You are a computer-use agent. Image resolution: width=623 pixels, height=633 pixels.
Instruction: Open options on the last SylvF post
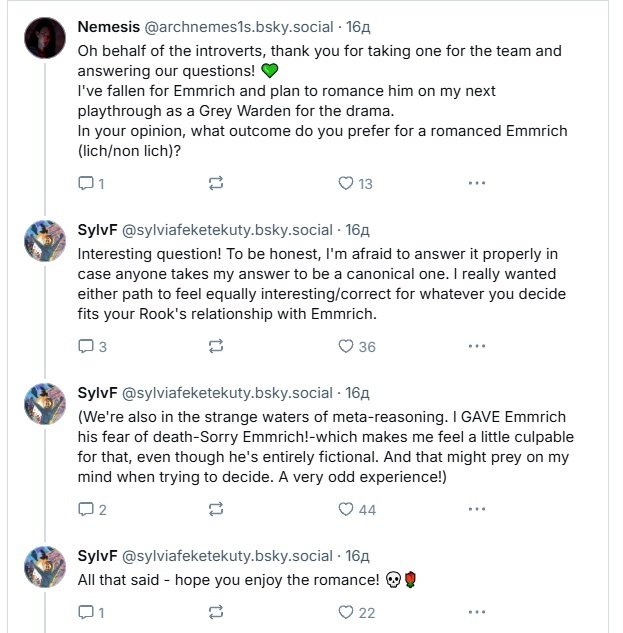pyautogui.click(x=477, y=612)
